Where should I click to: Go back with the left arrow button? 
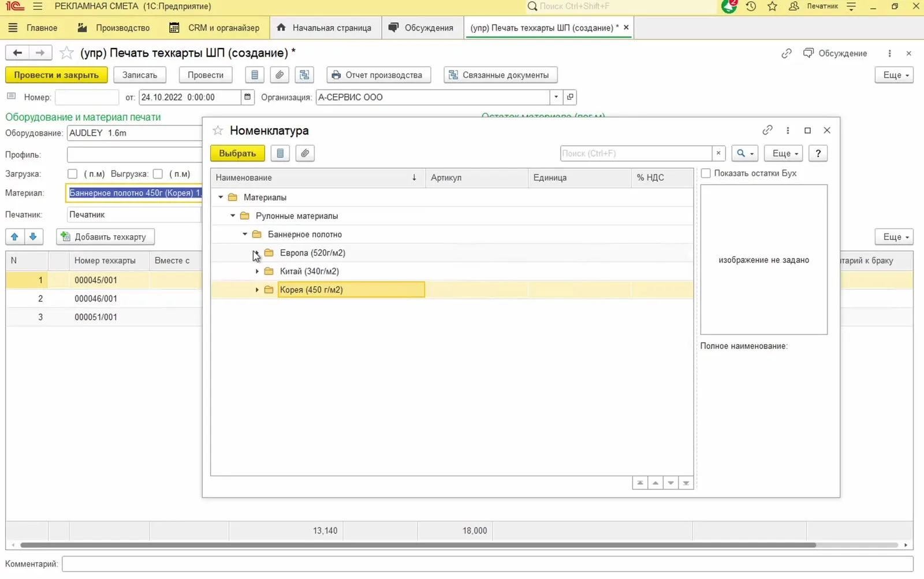(x=17, y=53)
